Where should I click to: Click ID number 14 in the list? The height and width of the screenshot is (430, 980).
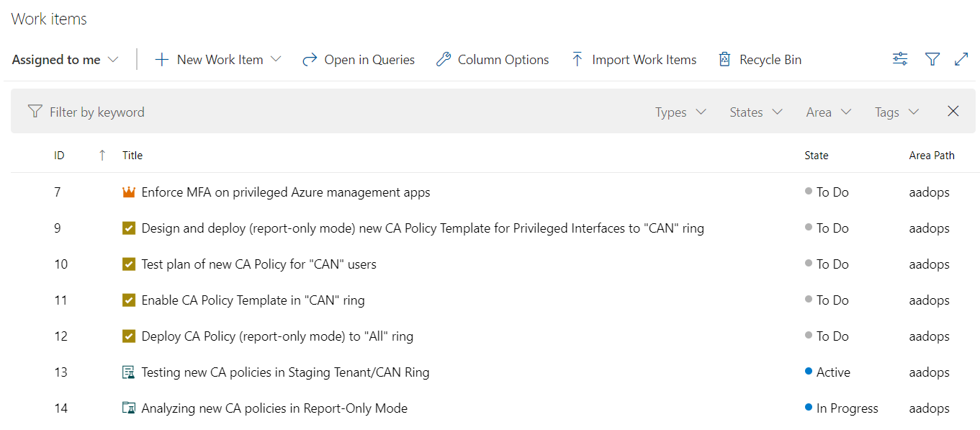pyautogui.click(x=60, y=408)
